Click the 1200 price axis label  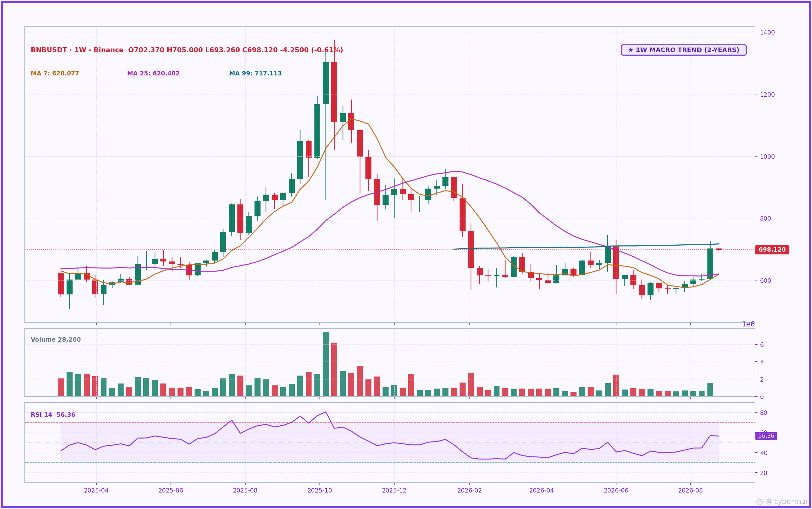pos(767,94)
